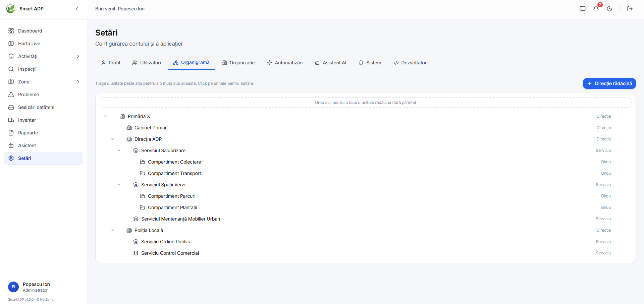Toggle dark mode moon icon

tap(609, 9)
